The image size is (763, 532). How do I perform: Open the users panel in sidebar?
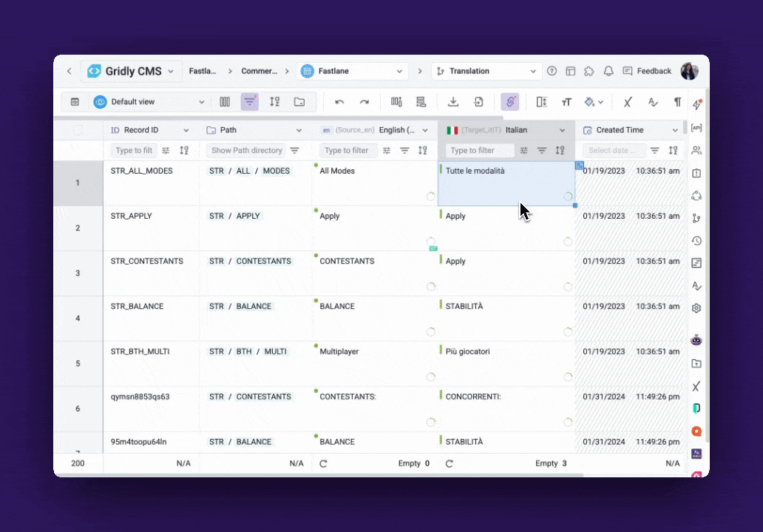pos(696,150)
